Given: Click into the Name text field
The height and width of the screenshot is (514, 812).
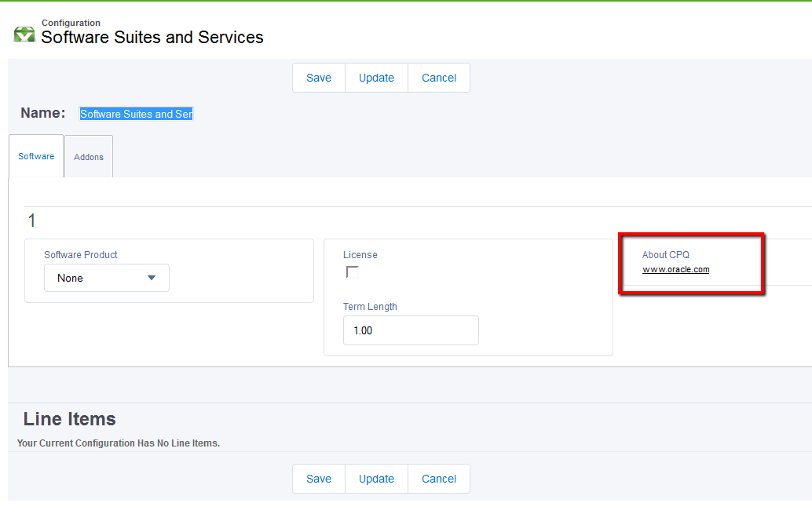Looking at the screenshot, I should [137, 114].
